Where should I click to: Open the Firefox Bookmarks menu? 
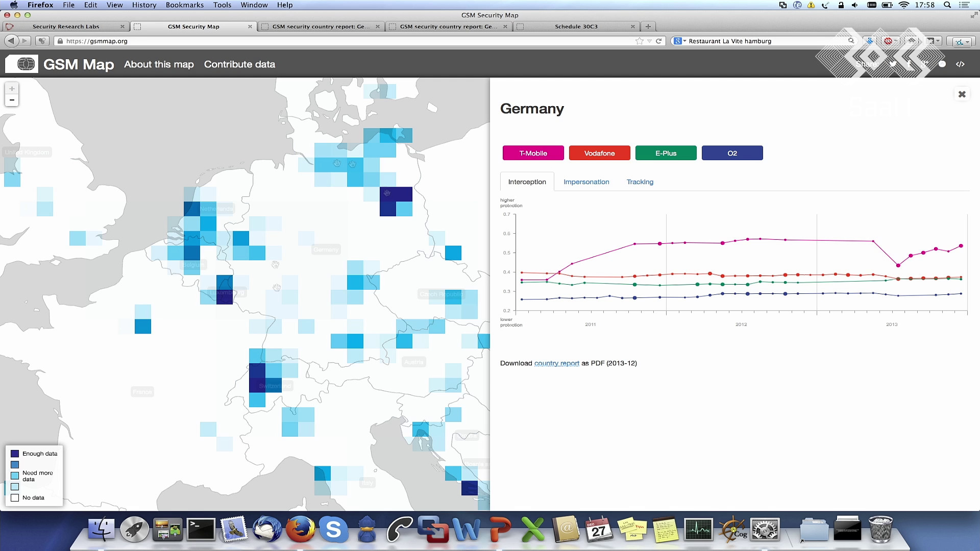[x=185, y=5]
